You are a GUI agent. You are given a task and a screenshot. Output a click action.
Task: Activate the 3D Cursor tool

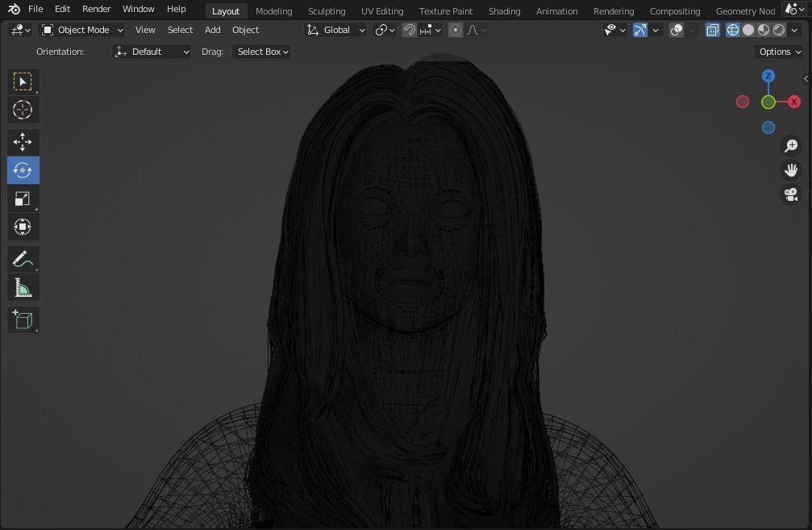(x=23, y=110)
